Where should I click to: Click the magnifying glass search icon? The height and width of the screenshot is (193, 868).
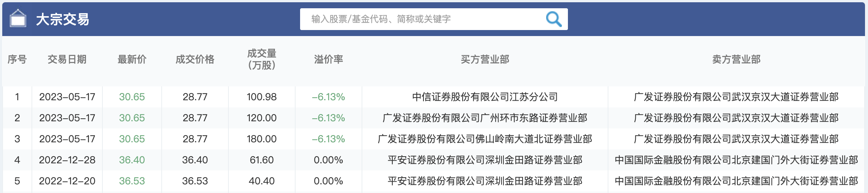pos(553,19)
